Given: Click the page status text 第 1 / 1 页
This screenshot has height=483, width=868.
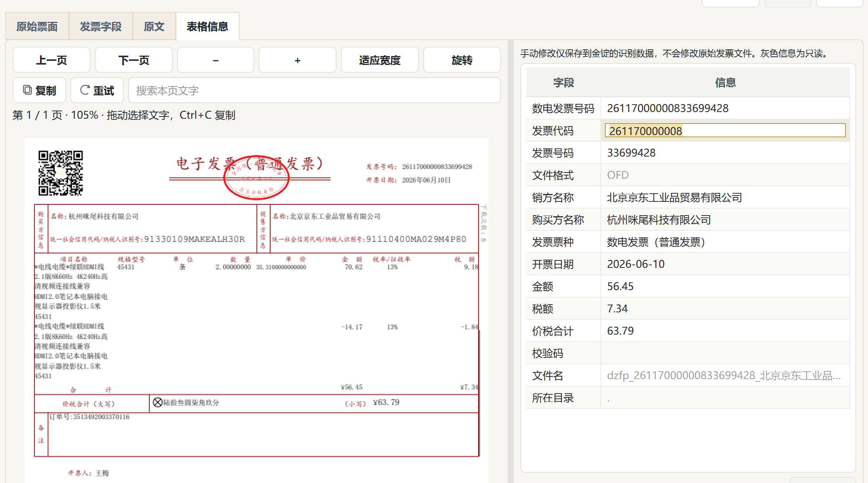Looking at the screenshot, I should click(37, 115).
